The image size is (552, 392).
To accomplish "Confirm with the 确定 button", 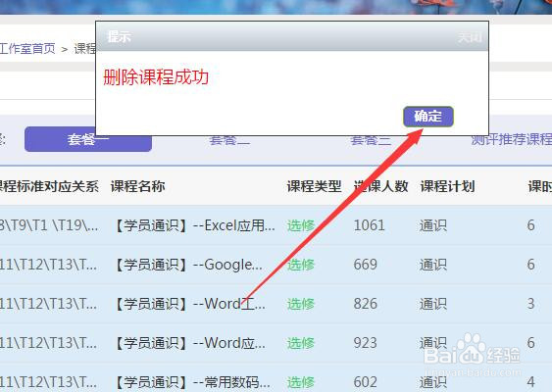I will point(428,117).
